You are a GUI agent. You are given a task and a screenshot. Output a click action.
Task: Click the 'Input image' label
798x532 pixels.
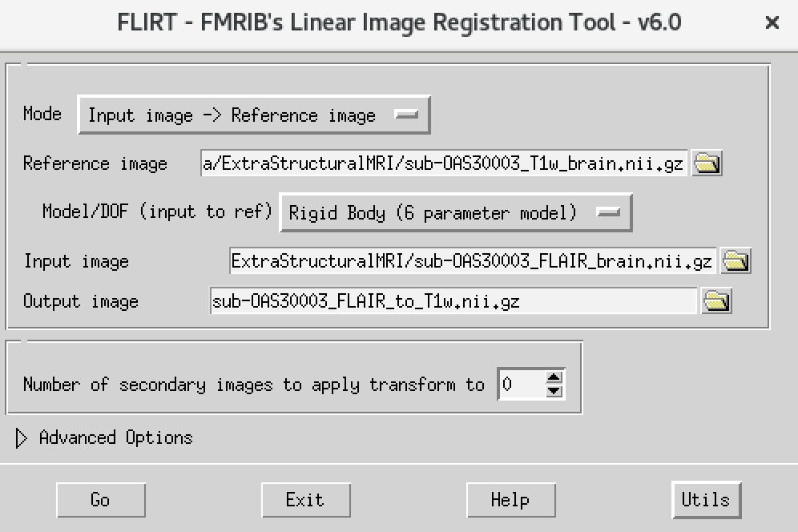point(76,261)
